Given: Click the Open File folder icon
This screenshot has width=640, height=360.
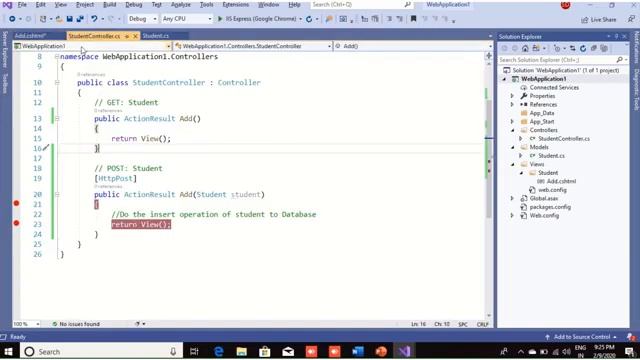Looking at the screenshot, I should (59, 19).
